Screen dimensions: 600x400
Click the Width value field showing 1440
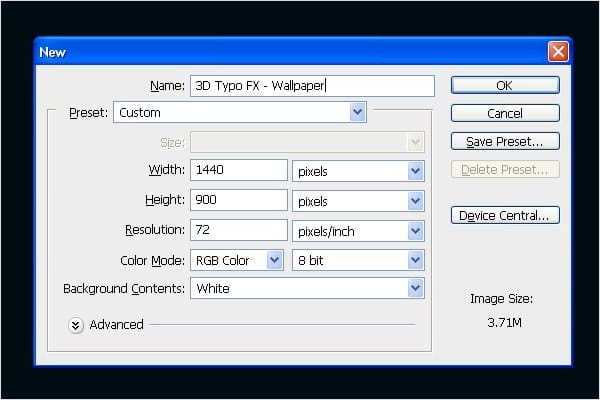coord(240,170)
